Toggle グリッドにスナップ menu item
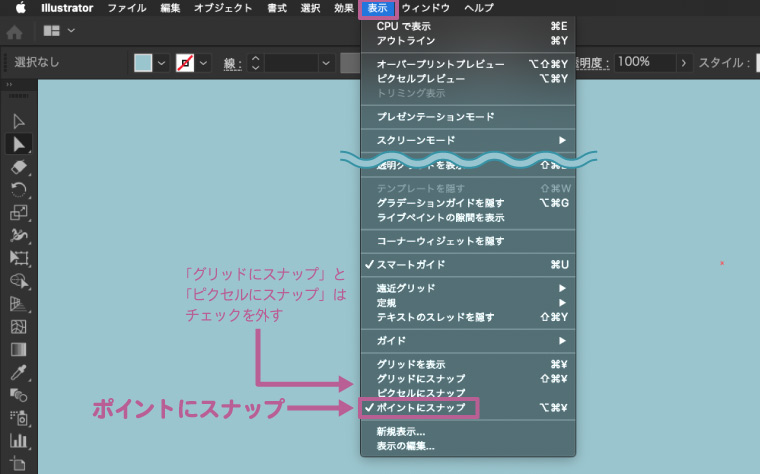Viewport: 760px width, 474px height. 468,379
